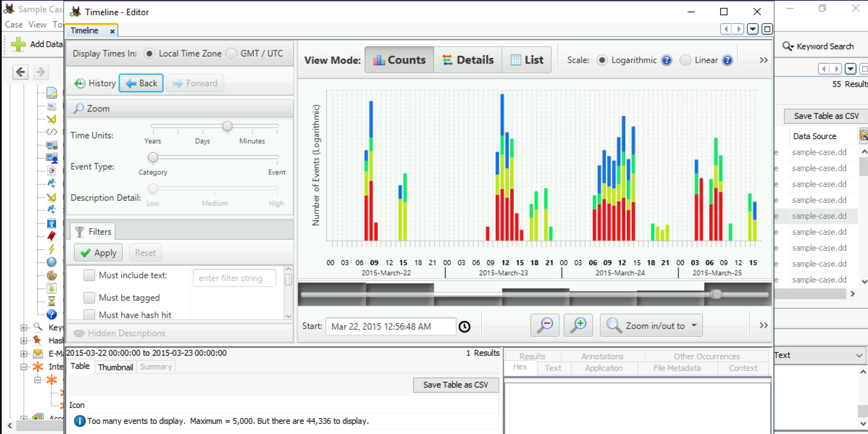Click the clock icon beside Start field

pyautogui.click(x=465, y=326)
